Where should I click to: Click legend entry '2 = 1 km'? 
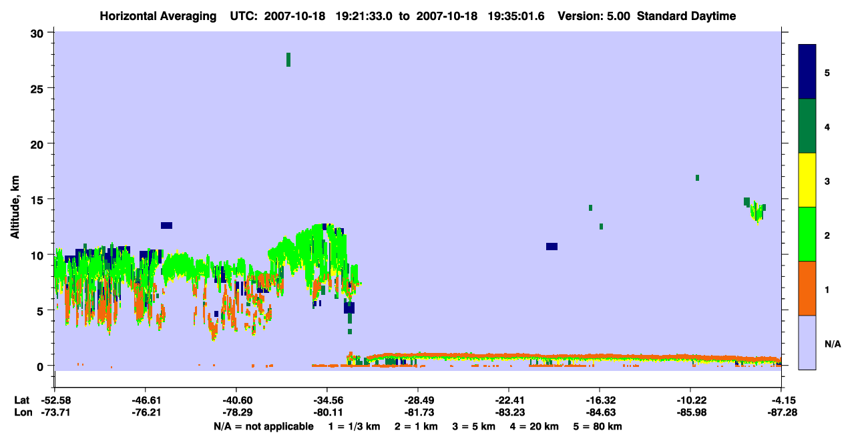coord(415,426)
